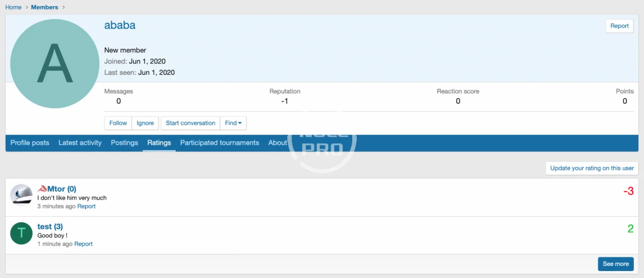Go to the About tab
Image resolution: width=644 pixels, height=278 pixels.
[277, 143]
